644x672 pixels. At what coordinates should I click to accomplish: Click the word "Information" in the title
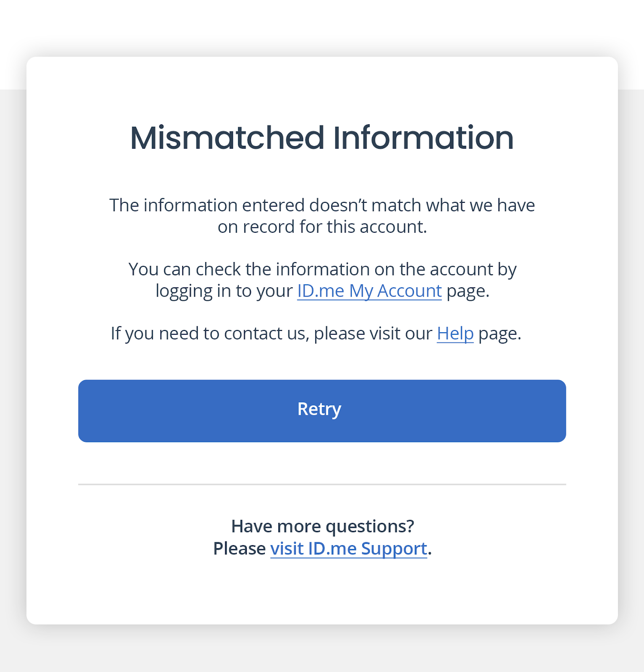pyautogui.click(x=423, y=138)
